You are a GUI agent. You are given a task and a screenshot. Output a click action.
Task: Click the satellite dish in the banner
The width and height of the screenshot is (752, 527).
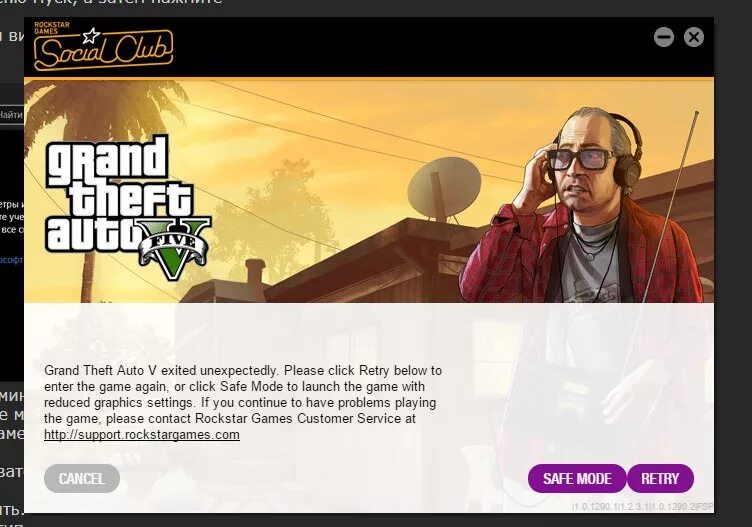click(x=444, y=189)
